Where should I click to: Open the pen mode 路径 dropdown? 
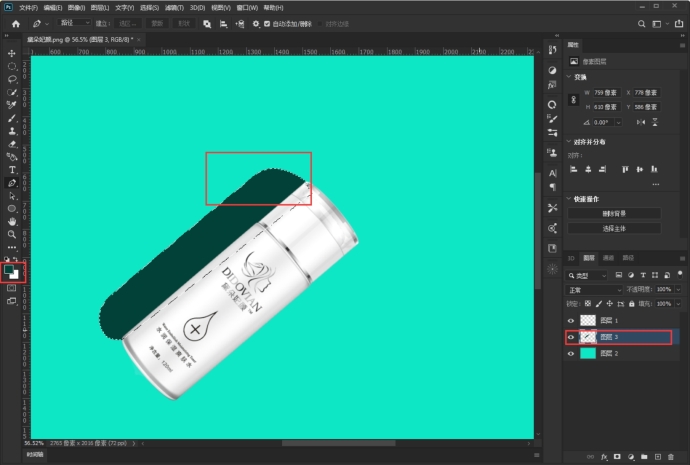[x=74, y=22]
